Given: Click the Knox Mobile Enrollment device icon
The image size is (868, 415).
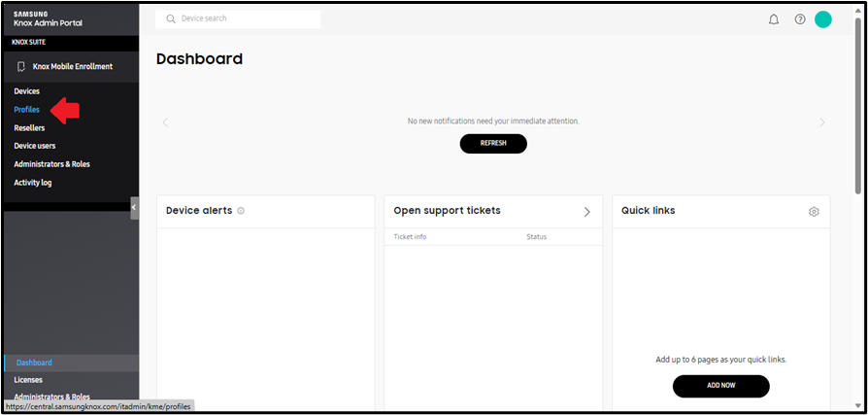Looking at the screenshot, I should point(21,66).
